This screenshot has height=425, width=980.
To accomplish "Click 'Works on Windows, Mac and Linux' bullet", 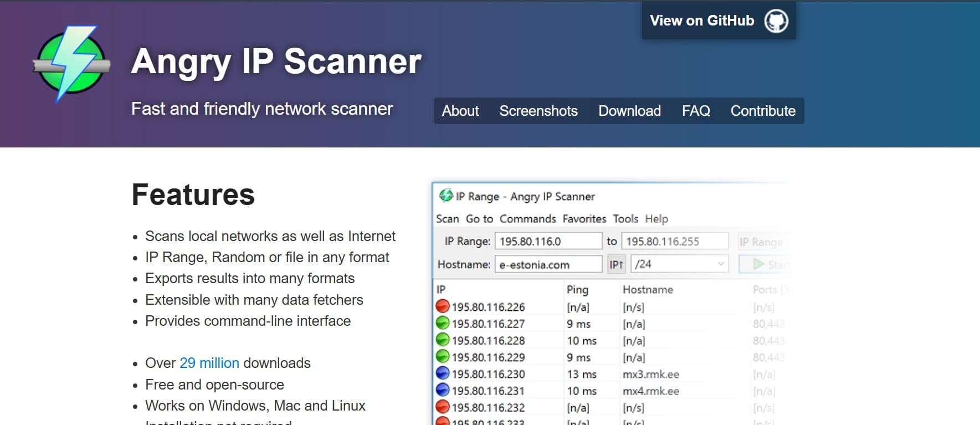I will (x=255, y=406).
